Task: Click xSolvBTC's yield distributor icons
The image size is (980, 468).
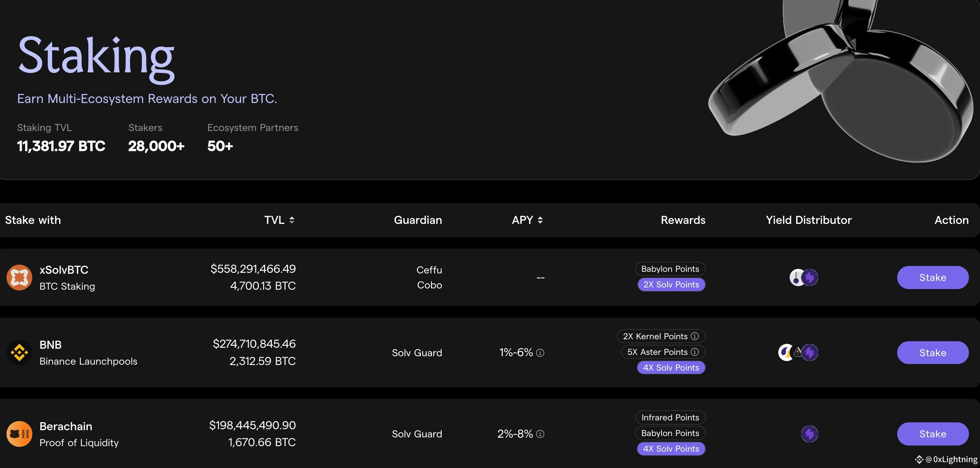Action: pos(804,278)
